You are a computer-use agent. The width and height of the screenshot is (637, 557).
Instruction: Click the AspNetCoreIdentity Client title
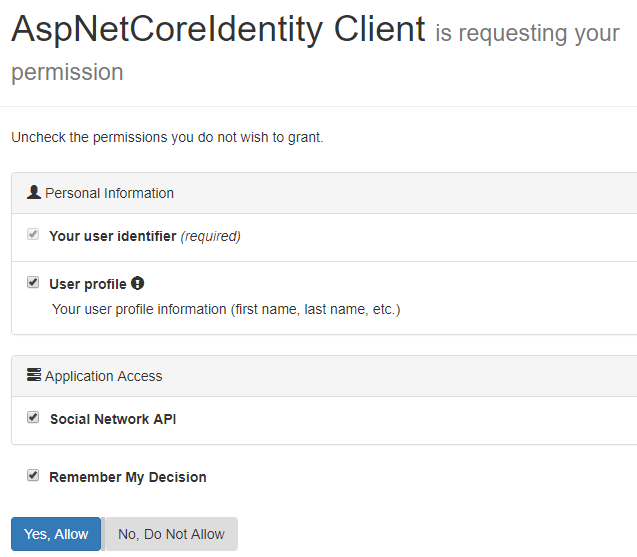click(218, 30)
